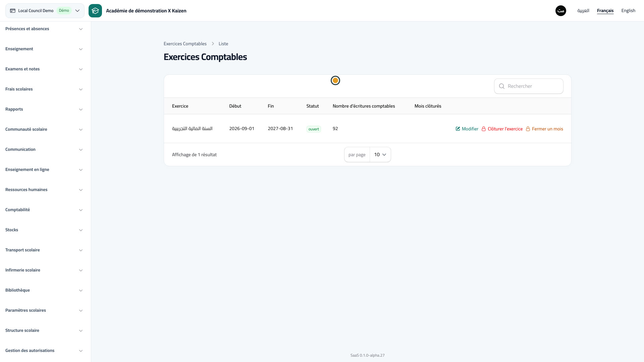Click the Liste breadcrumb item

(x=223, y=44)
